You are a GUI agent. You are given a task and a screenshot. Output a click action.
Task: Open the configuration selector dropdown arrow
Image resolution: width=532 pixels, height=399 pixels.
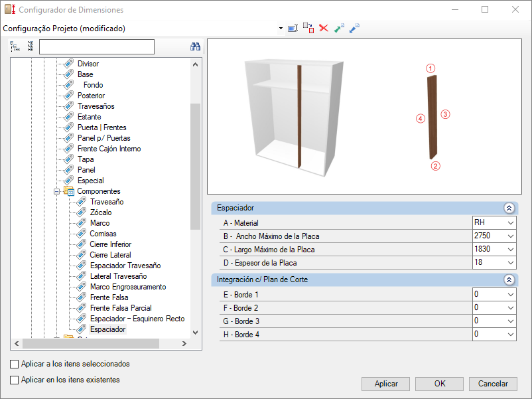(x=281, y=28)
